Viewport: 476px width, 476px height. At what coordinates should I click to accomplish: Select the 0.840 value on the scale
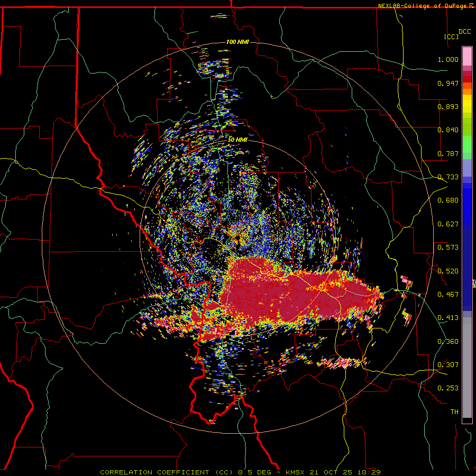point(448,130)
